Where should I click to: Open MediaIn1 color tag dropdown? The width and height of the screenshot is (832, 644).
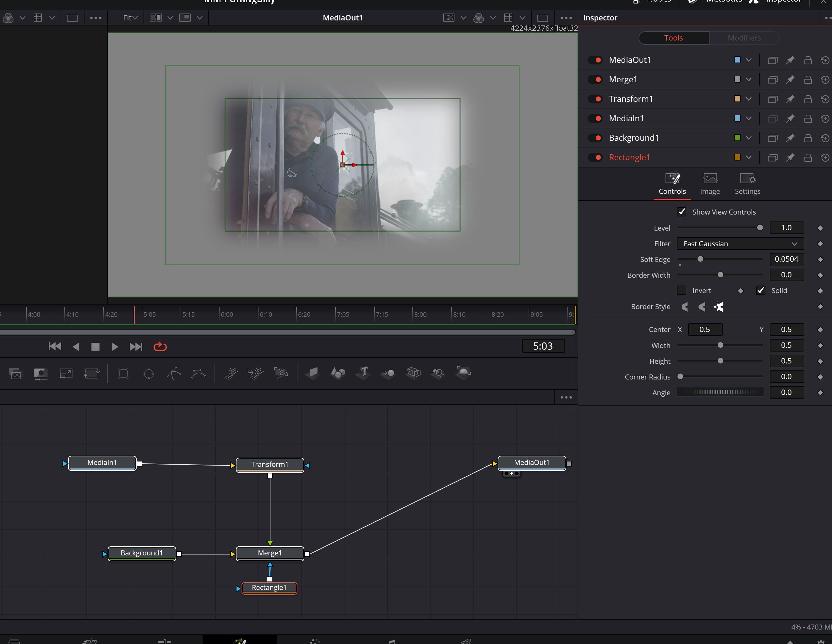coord(748,118)
